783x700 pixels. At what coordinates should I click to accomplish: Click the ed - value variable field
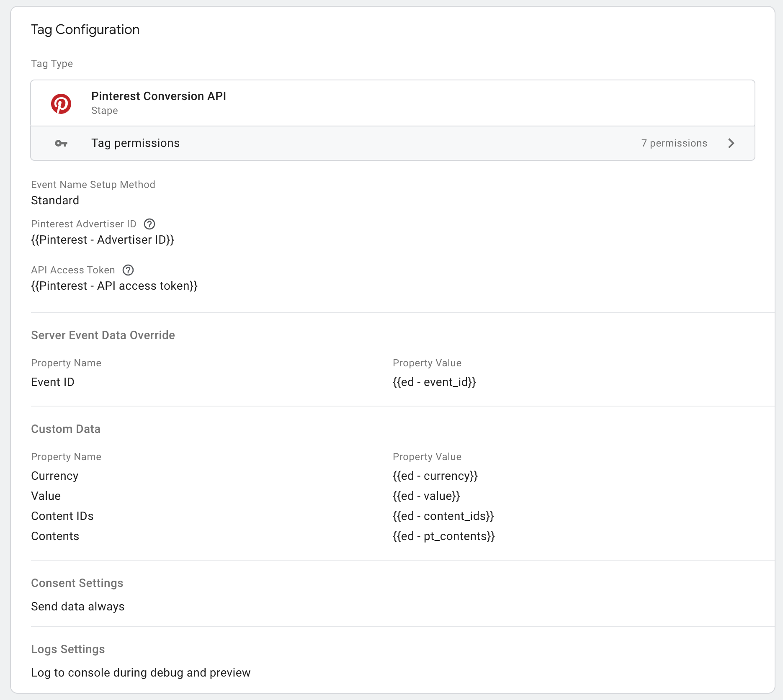(426, 496)
